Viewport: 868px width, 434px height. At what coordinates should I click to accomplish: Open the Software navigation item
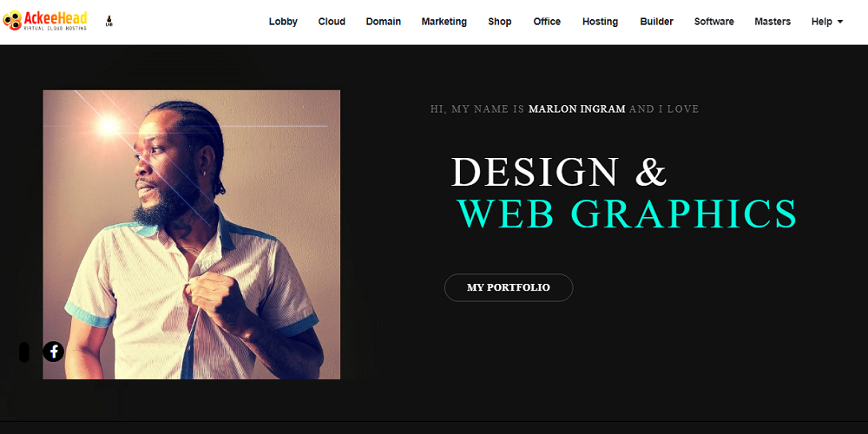pyautogui.click(x=714, y=22)
